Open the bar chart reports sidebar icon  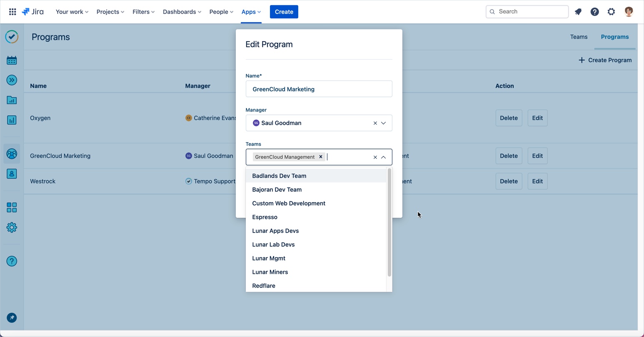coord(12,120)
